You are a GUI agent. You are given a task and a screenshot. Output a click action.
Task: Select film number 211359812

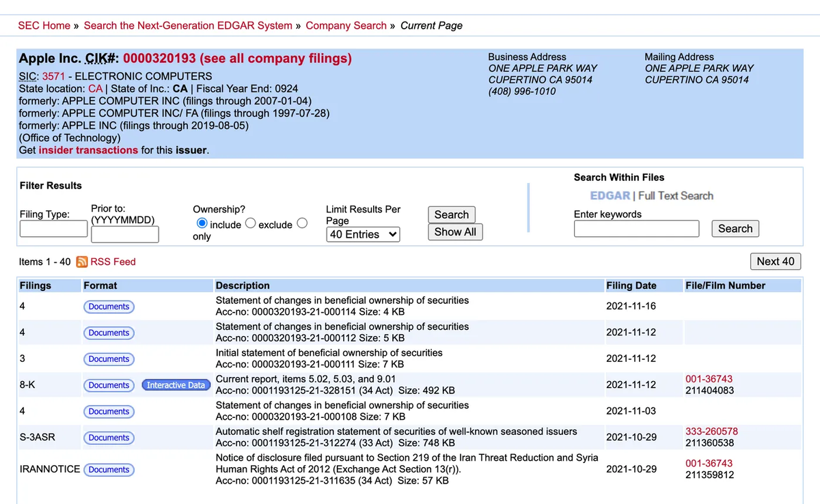click(x=709, y=475)
